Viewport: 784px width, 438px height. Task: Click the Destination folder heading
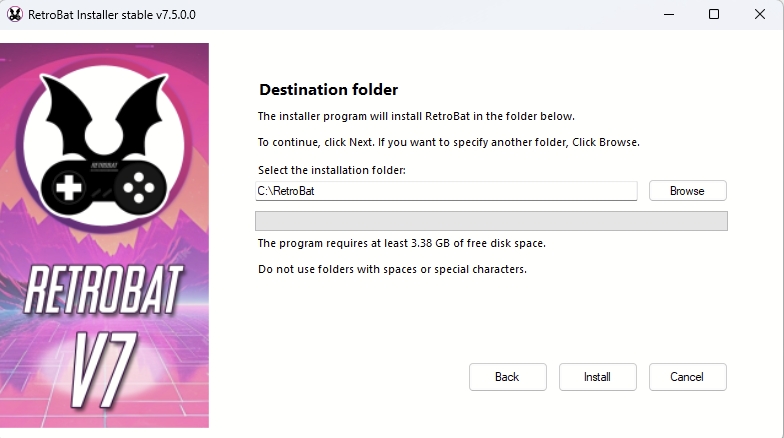coord(328,90)
